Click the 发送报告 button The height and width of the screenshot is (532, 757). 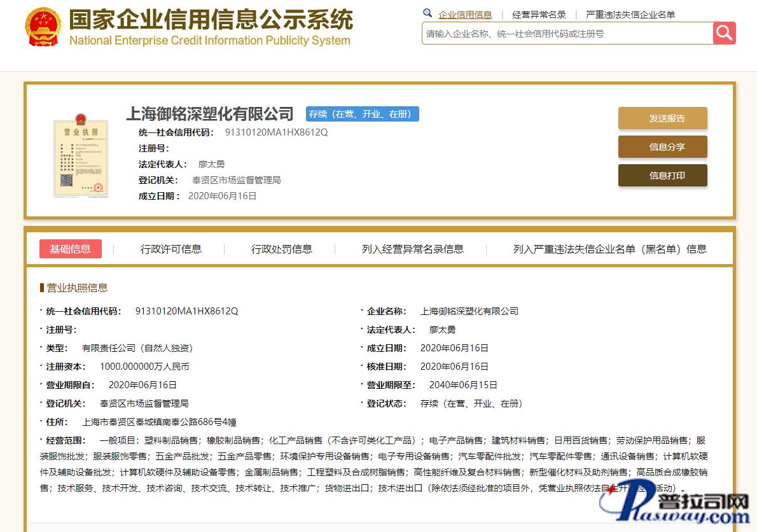tap(662, 118)
